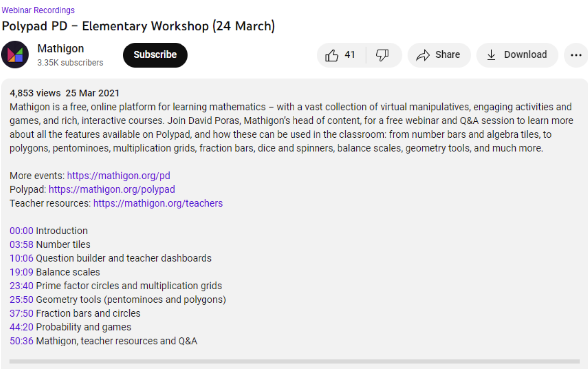
Task: Jump to 23:40 Prime factor circles timestamp
Action: (21, 286)
